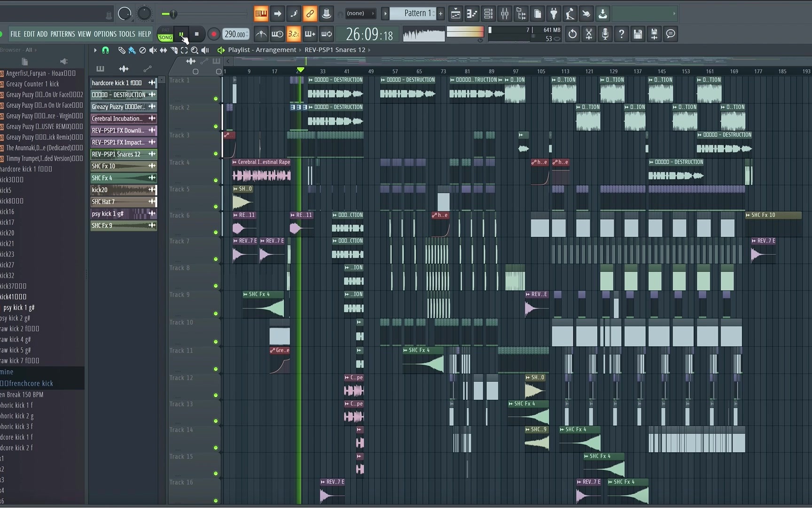812x508 pixels.
Task: Toggle the Browser view icon
Action: pyautogui.click(x=521, y=14)
